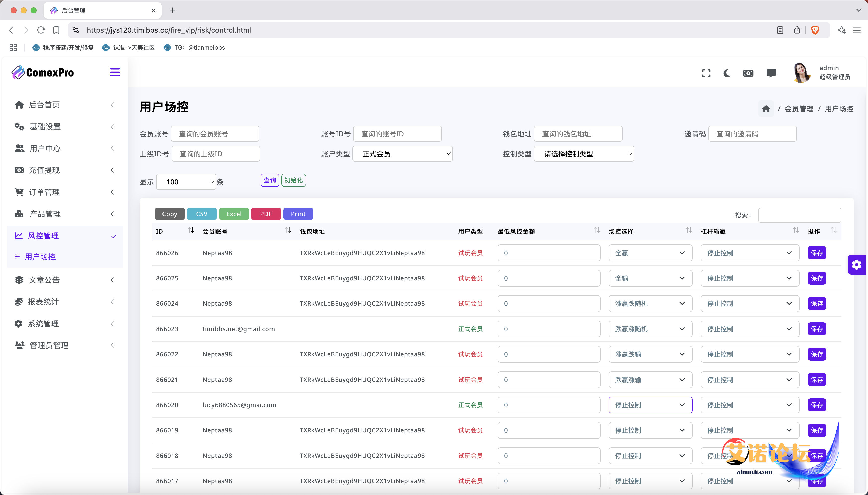Go back with browser back arrow
This screenshot has height=495, width=868.
(x=11, y=30)
